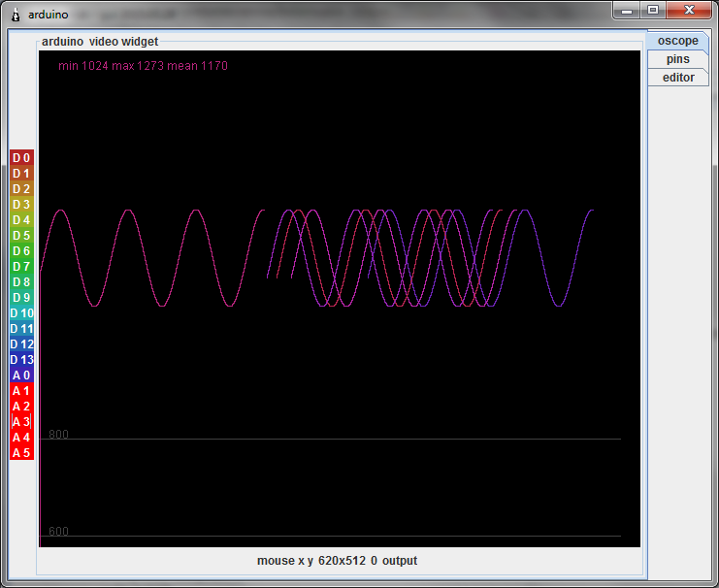719x588 pixels.
Task: Toggle the D 8 pin trace
Action: pyautogui.click(x=21, y=282)
